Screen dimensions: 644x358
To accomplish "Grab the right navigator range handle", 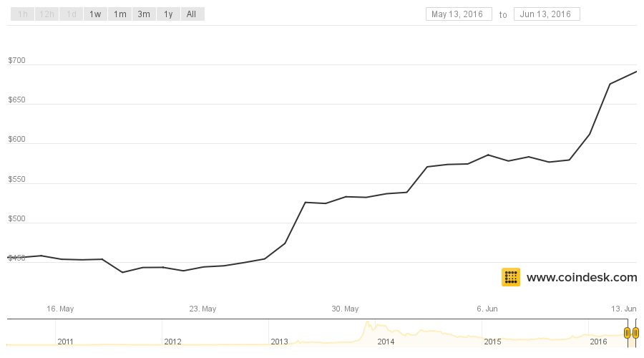I will click(635, 332).
